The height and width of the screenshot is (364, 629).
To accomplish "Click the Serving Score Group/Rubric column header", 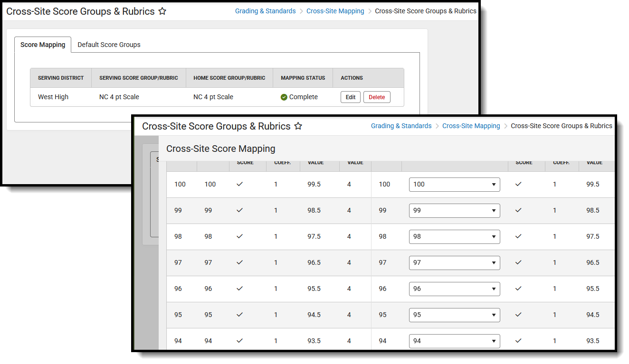I will (139, 78).
